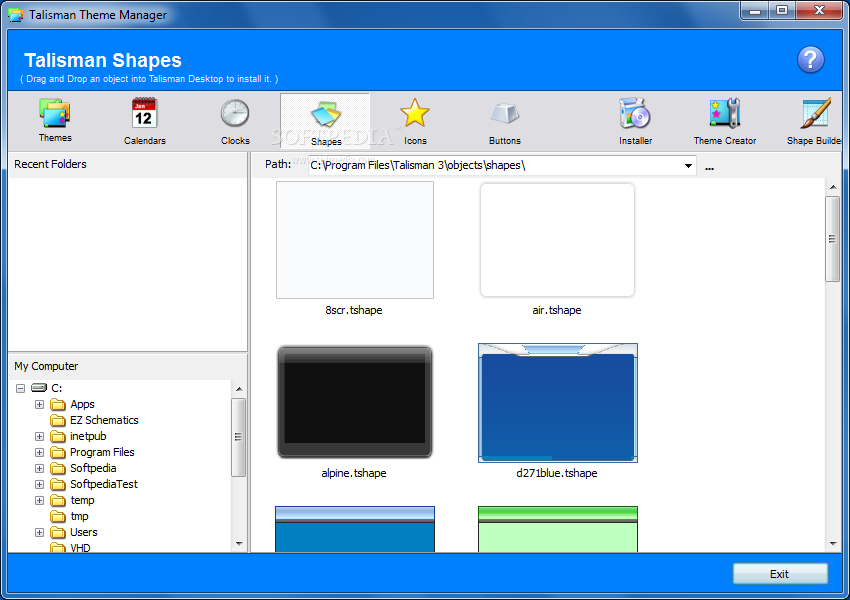Click the folder tree scrollbar thumb
This screenshot has width=850, height=600.
click(239, 437)
